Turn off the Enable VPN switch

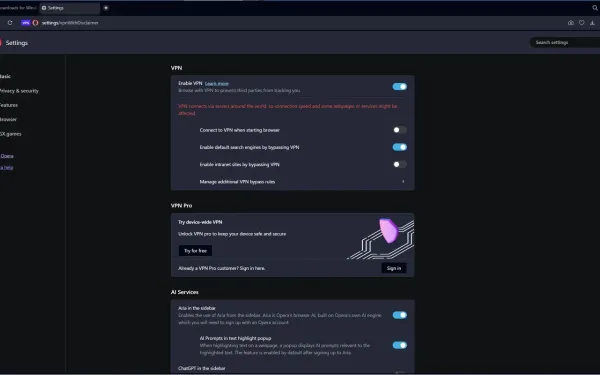click(399, 86)
